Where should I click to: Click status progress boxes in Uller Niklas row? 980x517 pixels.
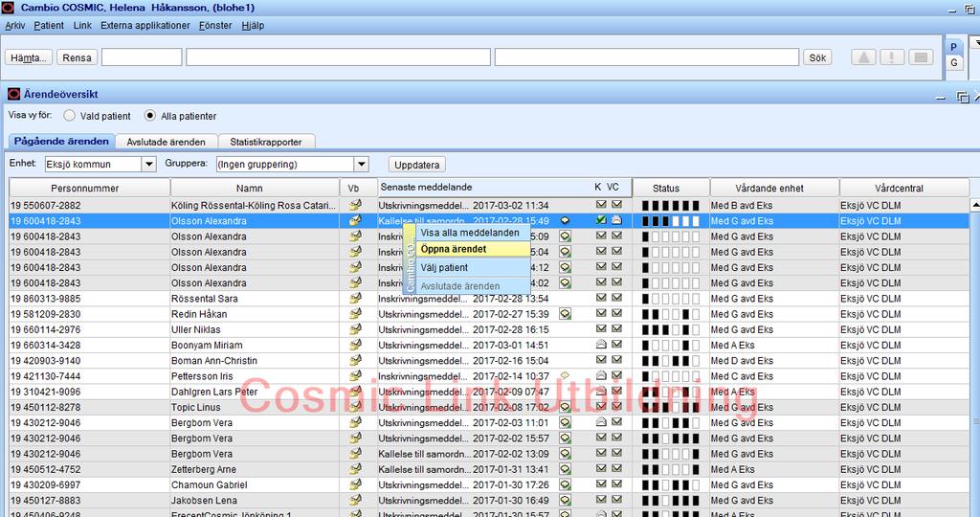click(x=671, y=329)
